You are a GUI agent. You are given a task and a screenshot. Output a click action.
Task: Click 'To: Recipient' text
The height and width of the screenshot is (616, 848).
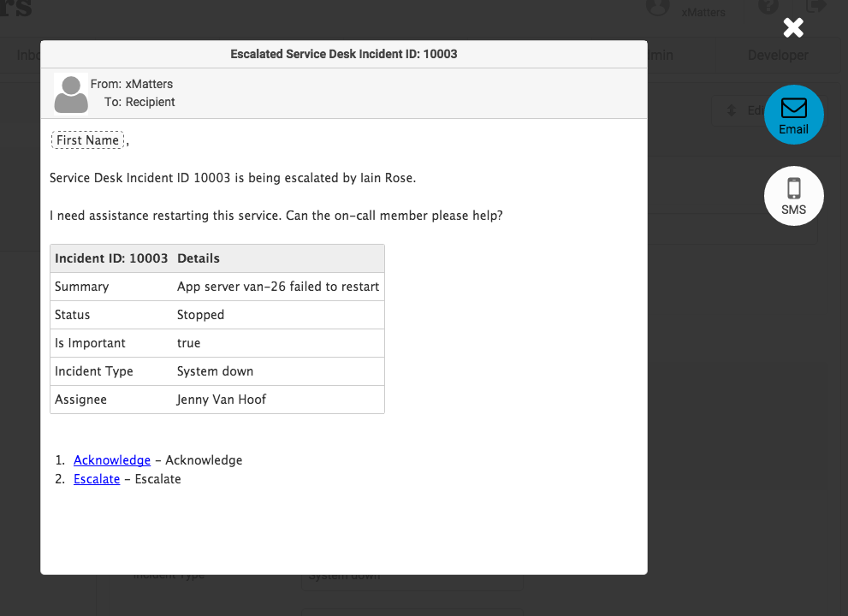click(x=139, y=102)
